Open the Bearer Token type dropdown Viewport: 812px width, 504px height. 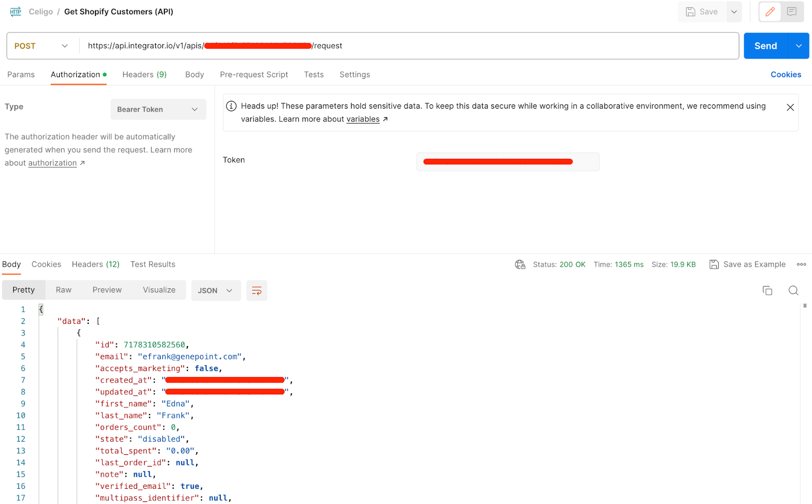158,109
